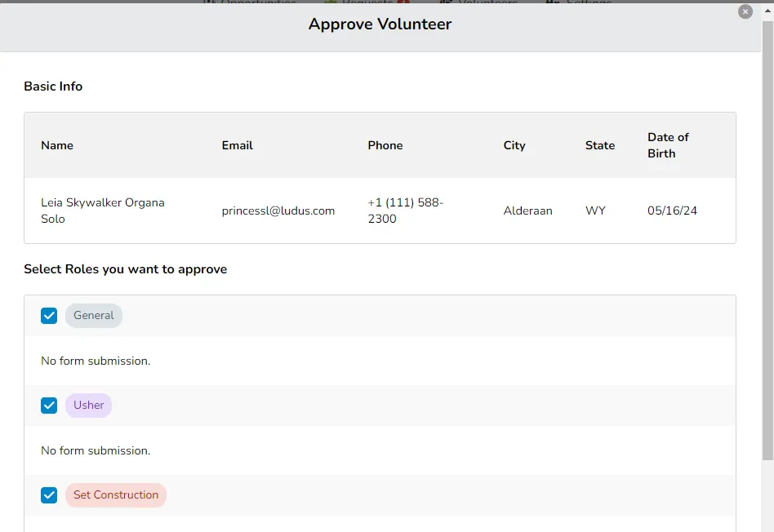Click the General role tag

[94, 316]
